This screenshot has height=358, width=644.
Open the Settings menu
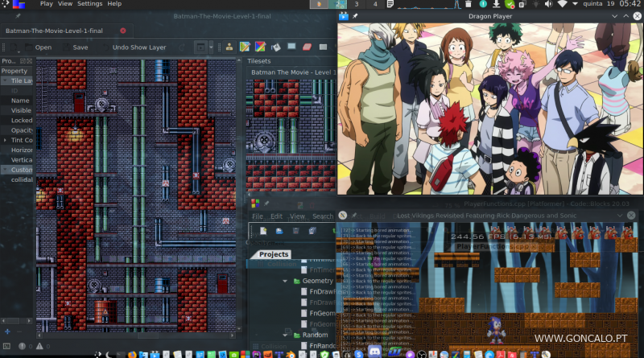pyautogui.click(x=90, y=4)
